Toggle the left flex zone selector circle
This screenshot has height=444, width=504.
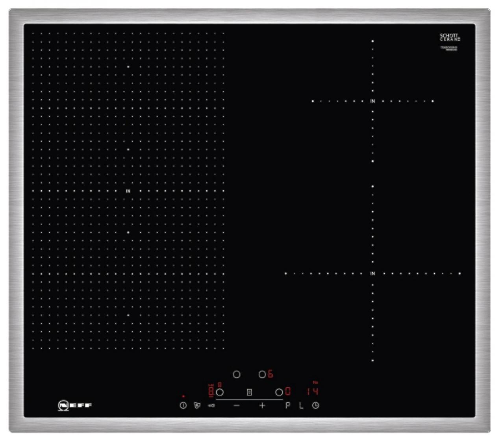click(x=220, y=392)
